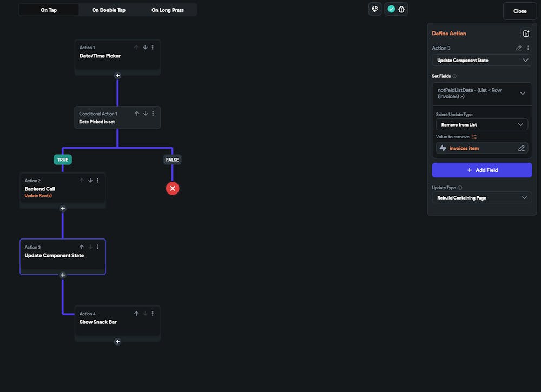Image resolution: width=541 pixels, height=392 pixels.
Task: Switch to the On Long Press tab
Action: pos(168,10)
